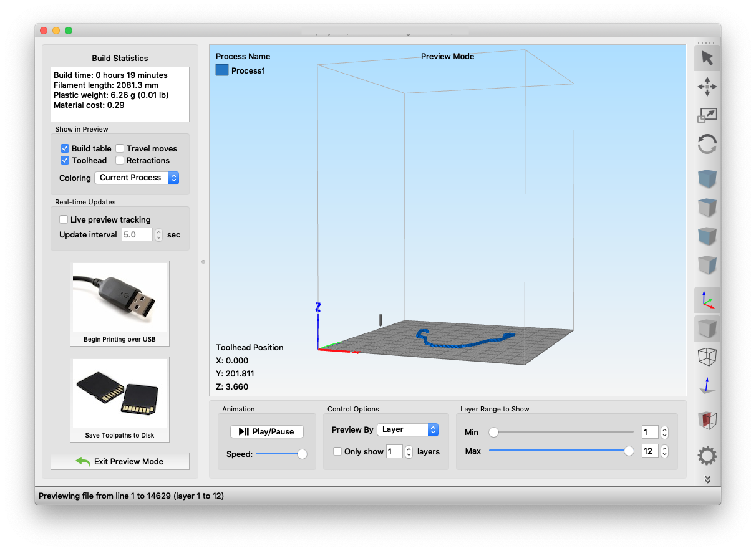Click the Max layer range slider handle
This screenshot has width=756, height=551.
[629, 451]
